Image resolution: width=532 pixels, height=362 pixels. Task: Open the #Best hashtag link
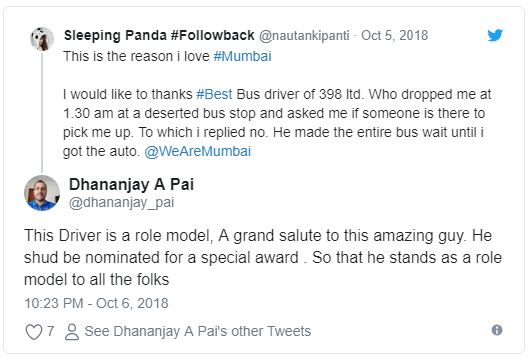(214, 94)
